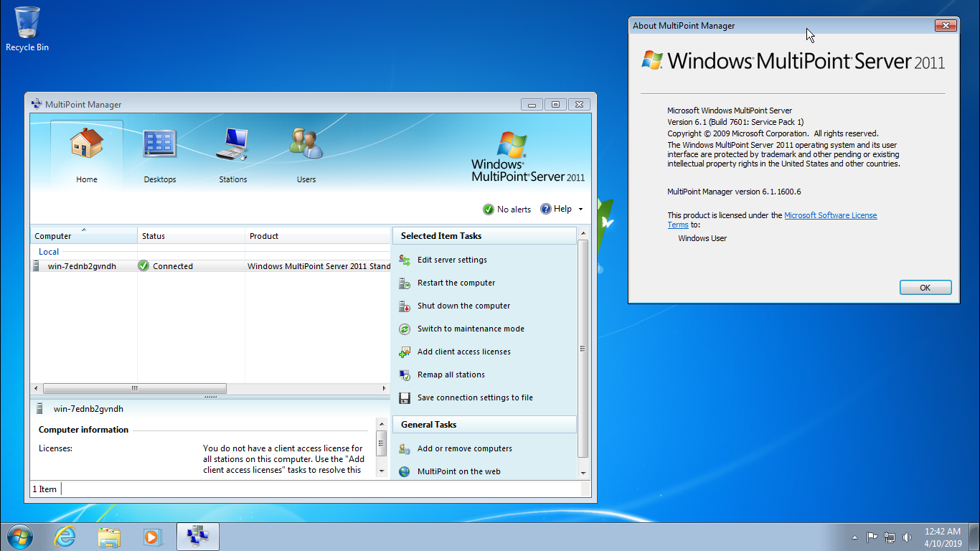Click the Save connection settings floppy icon
The height and width of the screenshot is (551, 980).
405,397
